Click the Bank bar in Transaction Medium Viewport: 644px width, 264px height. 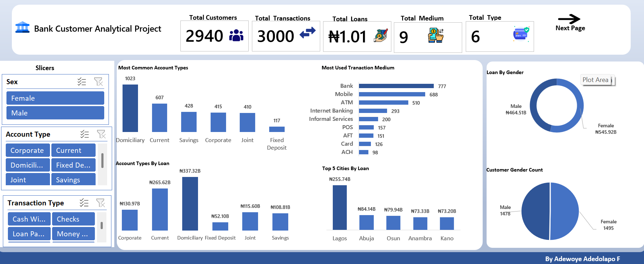[x=396, y=86]
